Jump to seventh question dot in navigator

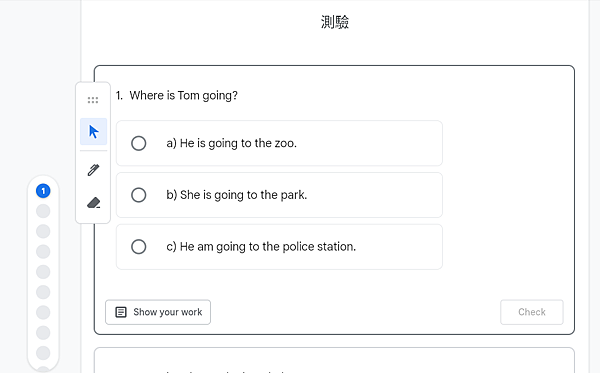43,312
